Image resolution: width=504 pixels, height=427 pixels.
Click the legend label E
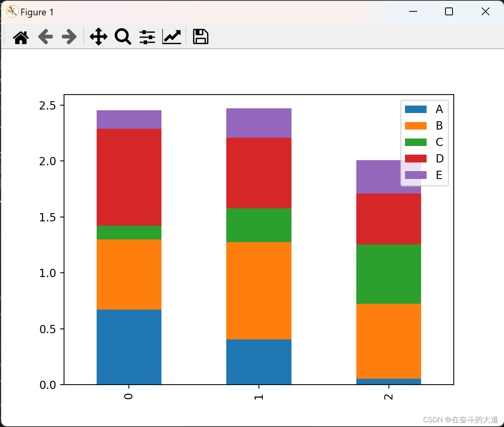[x=439, y=175]
